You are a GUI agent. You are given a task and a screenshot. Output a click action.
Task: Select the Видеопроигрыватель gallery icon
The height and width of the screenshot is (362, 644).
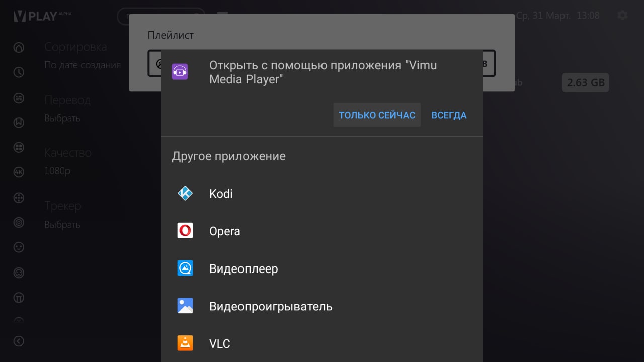point(185,306)
